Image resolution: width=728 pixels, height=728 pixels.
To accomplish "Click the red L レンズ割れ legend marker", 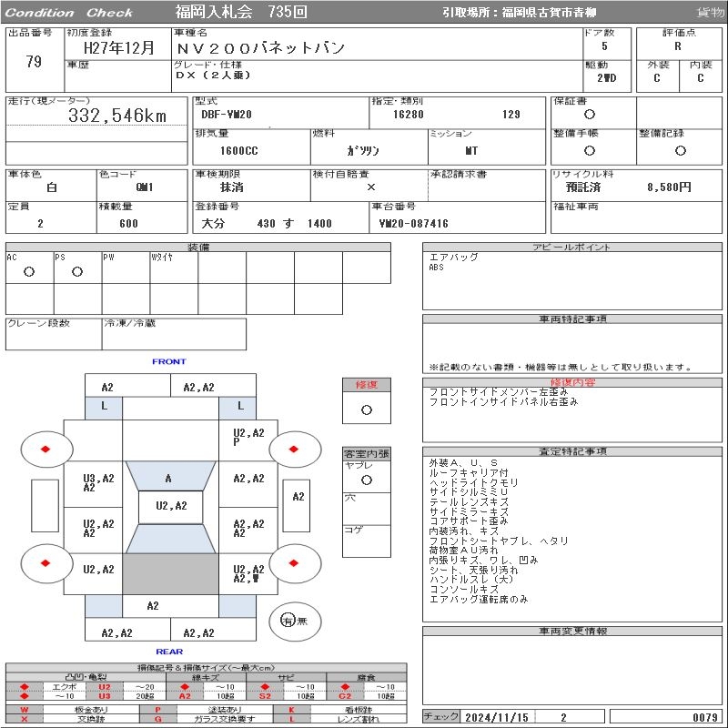I will tap(291, 719).
